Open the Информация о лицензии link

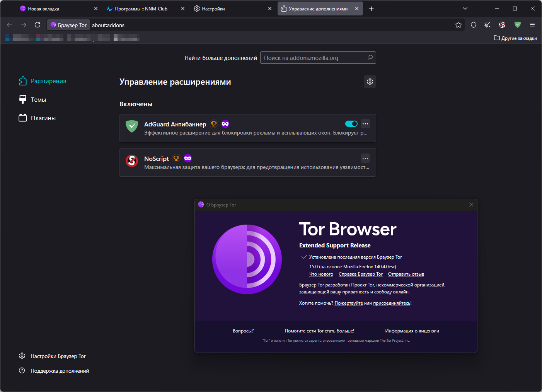[412, 331]
